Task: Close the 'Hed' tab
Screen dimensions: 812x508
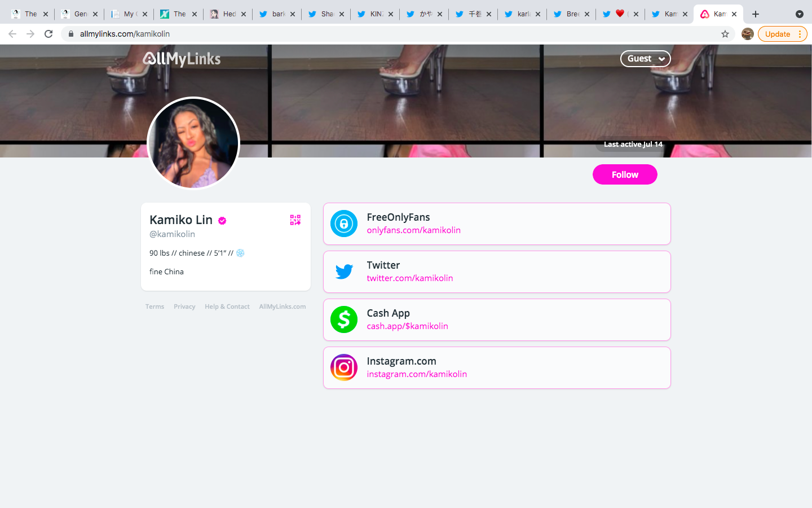Action: (x=244, y=14)
